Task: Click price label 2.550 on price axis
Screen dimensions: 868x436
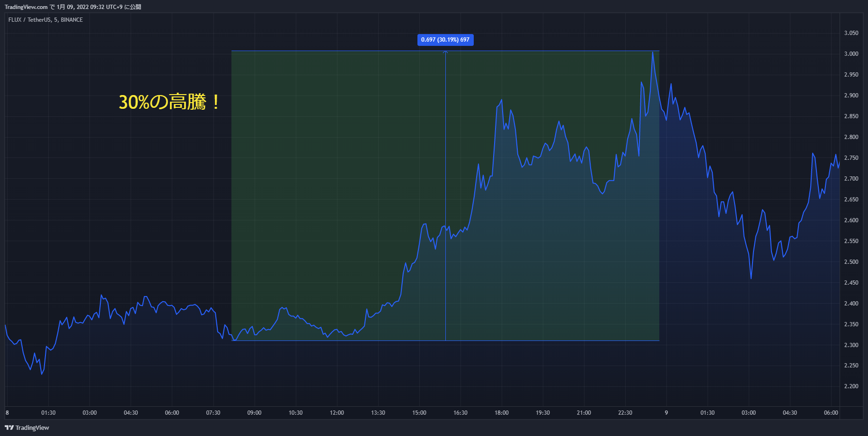Action: 851,241
